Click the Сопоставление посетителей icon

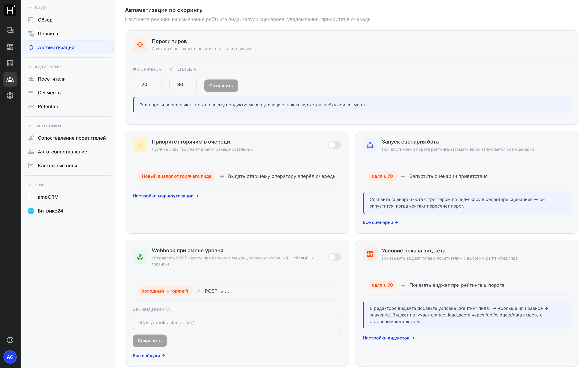[31, 138]
